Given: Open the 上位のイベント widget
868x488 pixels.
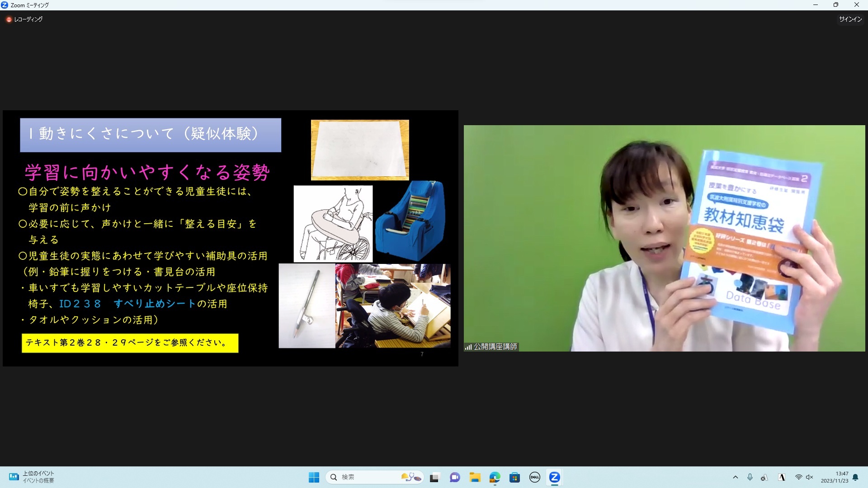Looking at the screenshot, I should pos(32,477).
